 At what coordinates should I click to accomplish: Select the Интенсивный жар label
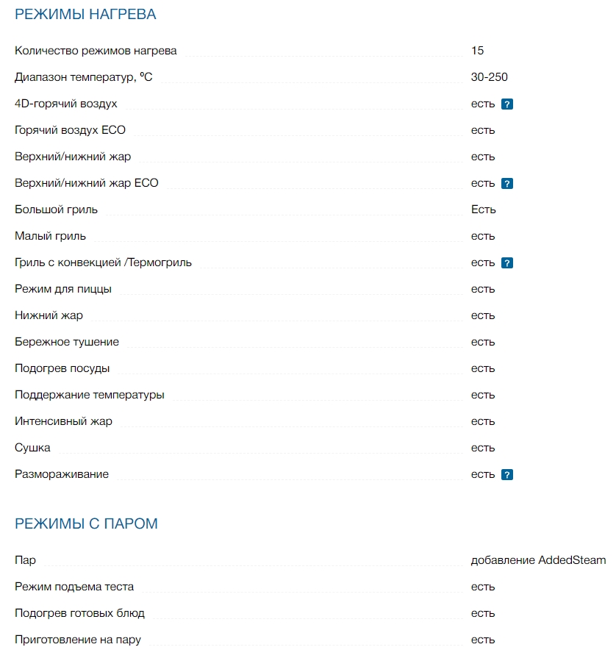click(x=63, y=421)
